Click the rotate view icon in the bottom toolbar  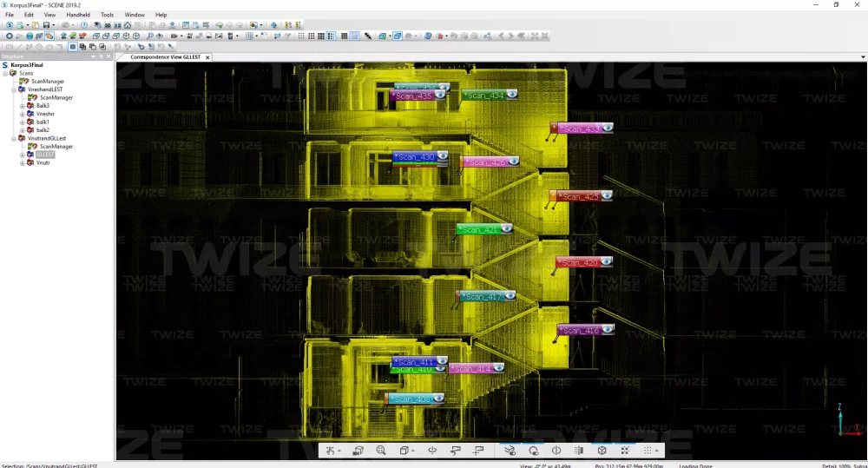point(431,451)
